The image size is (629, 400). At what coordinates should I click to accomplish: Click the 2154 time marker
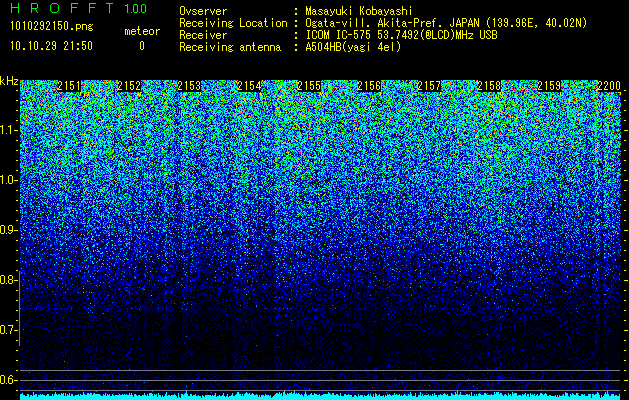(x=249, y=86)
